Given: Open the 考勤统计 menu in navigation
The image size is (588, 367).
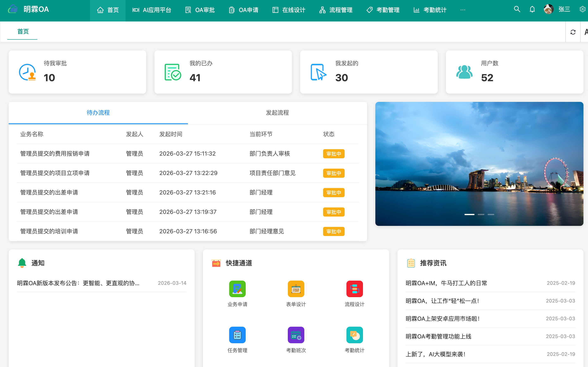Looking at the screenshot, I should (430, 10).
